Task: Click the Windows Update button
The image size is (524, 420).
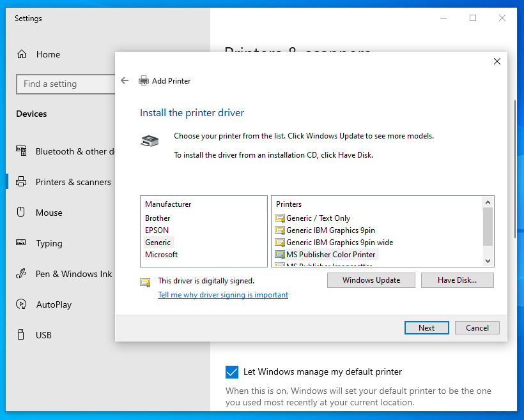Action: tap(371, 280)
